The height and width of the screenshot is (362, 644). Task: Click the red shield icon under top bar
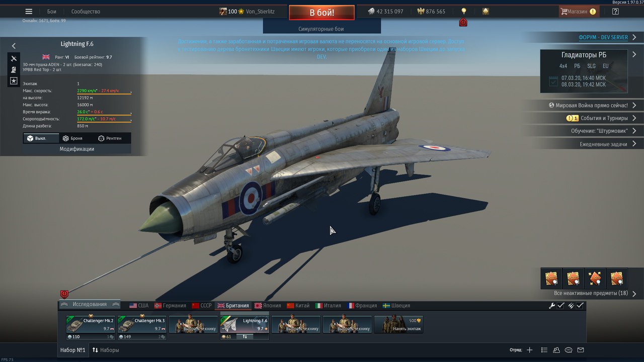(x=463, y=23)
